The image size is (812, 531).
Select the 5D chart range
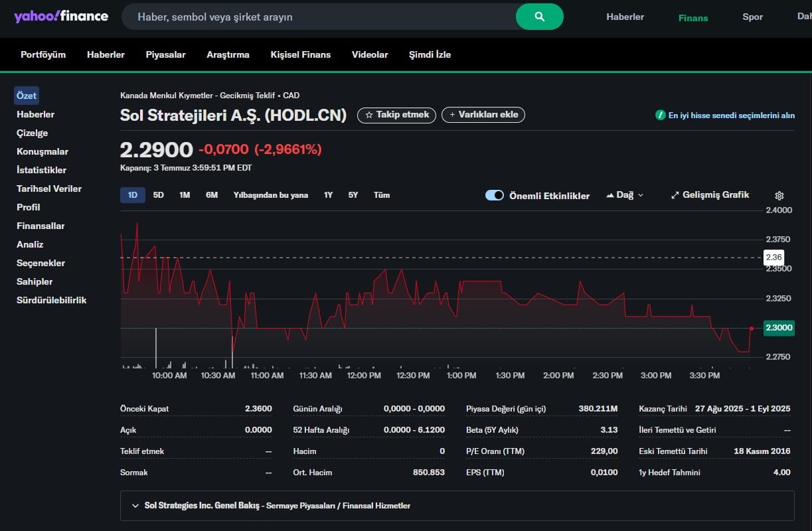pyautogui.click(x=158, y=195)
